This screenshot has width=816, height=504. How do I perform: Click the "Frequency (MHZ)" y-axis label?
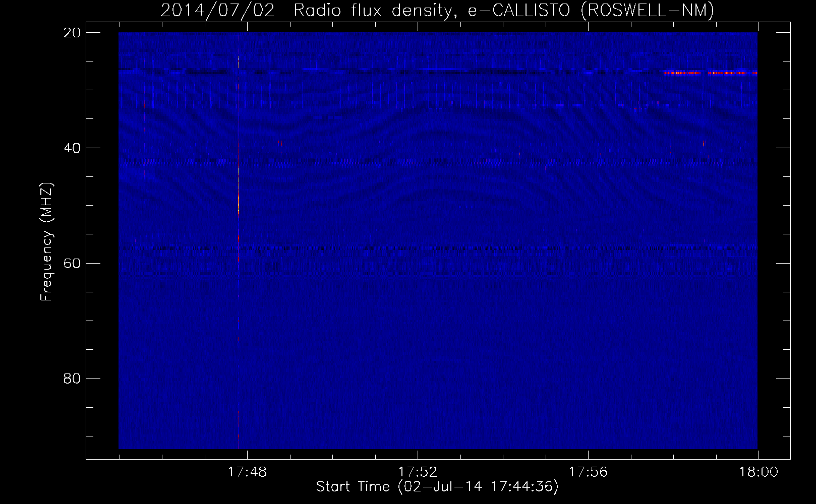46,242
